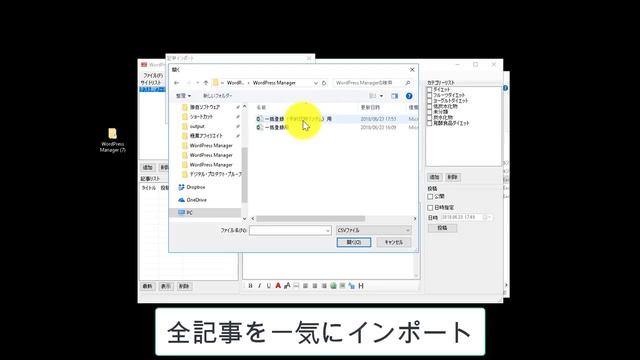The height and width of the screenshot is (360, 640).
Task: Open デジタル・プロダクト folder in tree
Action: point(216,174)
